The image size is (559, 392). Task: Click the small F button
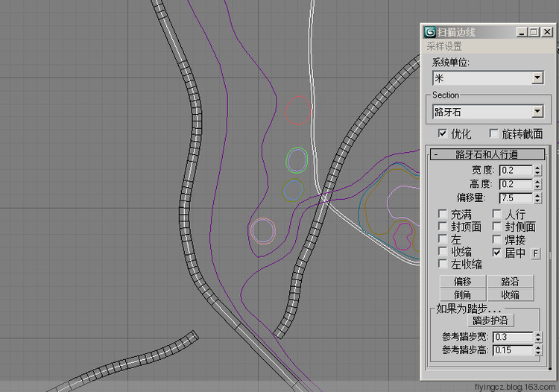coord(535,253)
